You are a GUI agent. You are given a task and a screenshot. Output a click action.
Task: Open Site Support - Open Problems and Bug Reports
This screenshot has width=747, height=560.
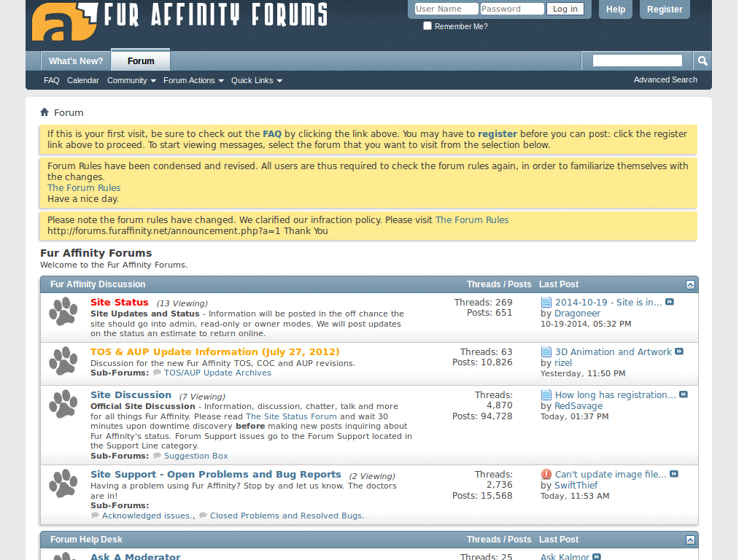click(x=216, y=474)
